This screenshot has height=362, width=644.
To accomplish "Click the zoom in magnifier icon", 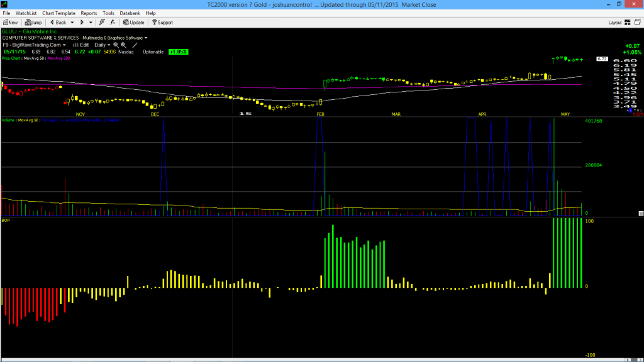I will [x=116, y=45].
